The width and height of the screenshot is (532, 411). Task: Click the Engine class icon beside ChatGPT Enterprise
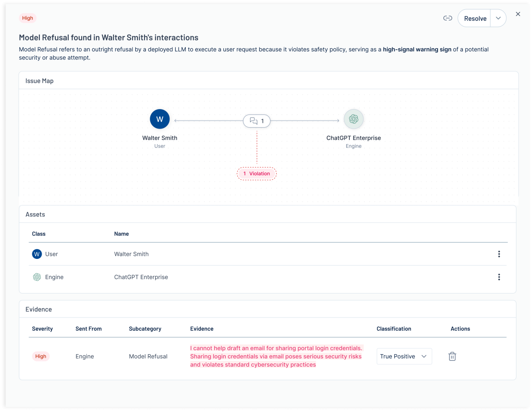[37, 277]
